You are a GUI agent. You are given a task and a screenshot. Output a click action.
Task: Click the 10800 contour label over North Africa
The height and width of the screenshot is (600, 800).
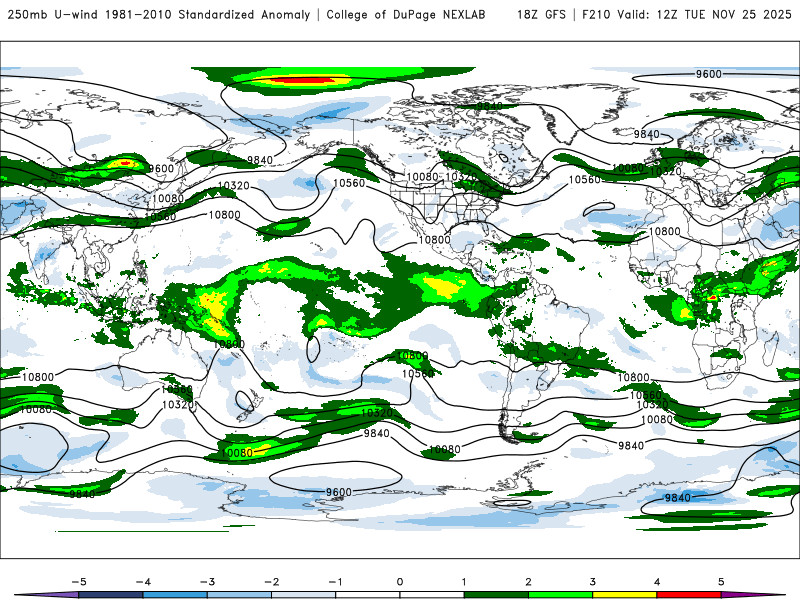664,231
